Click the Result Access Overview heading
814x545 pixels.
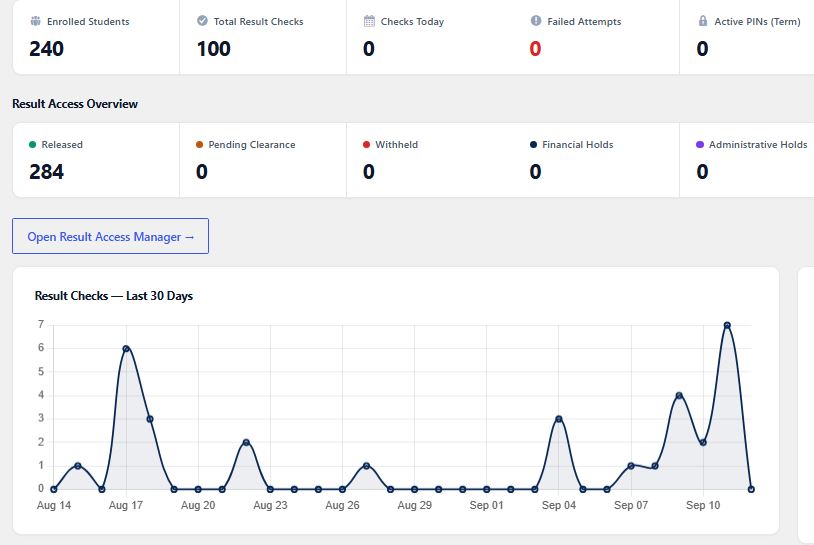pyautogui.click(x=75, y=104)
